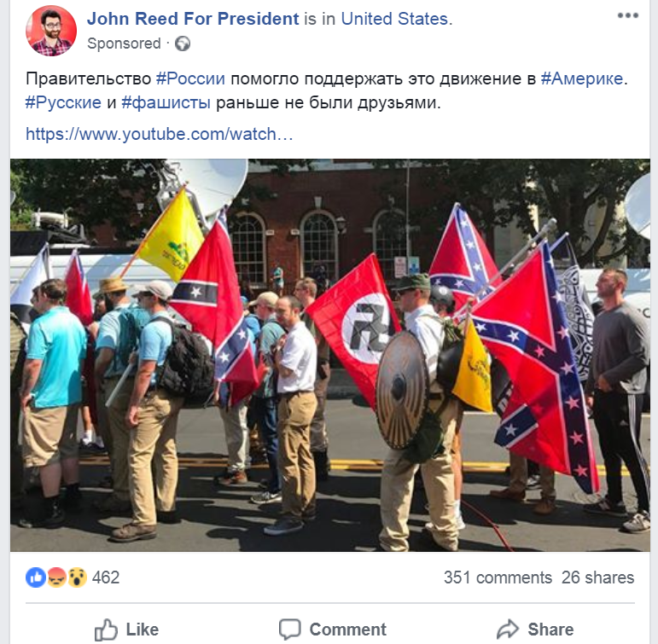Open the #Америке hashtag

(x=582, y=78)
